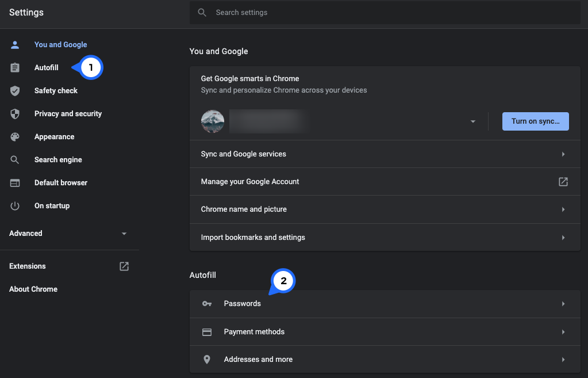
Task: Click the On startup power icon
Action: point(15,206)
